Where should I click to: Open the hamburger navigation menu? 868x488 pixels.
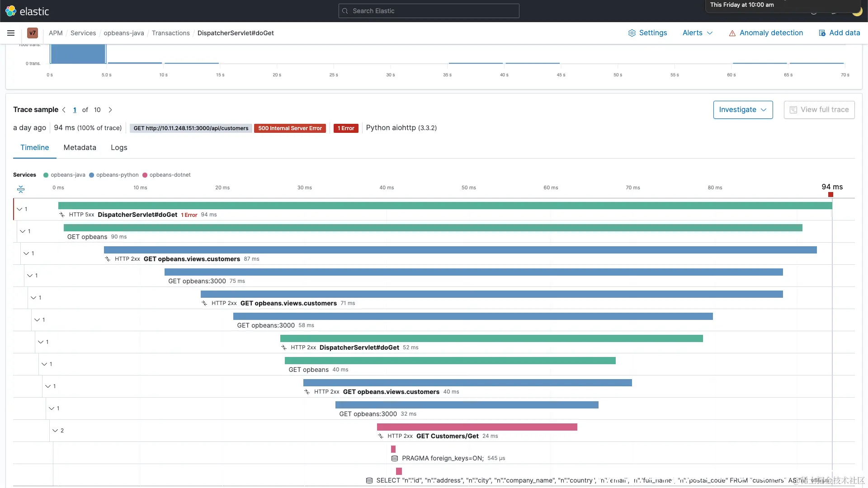11,33
